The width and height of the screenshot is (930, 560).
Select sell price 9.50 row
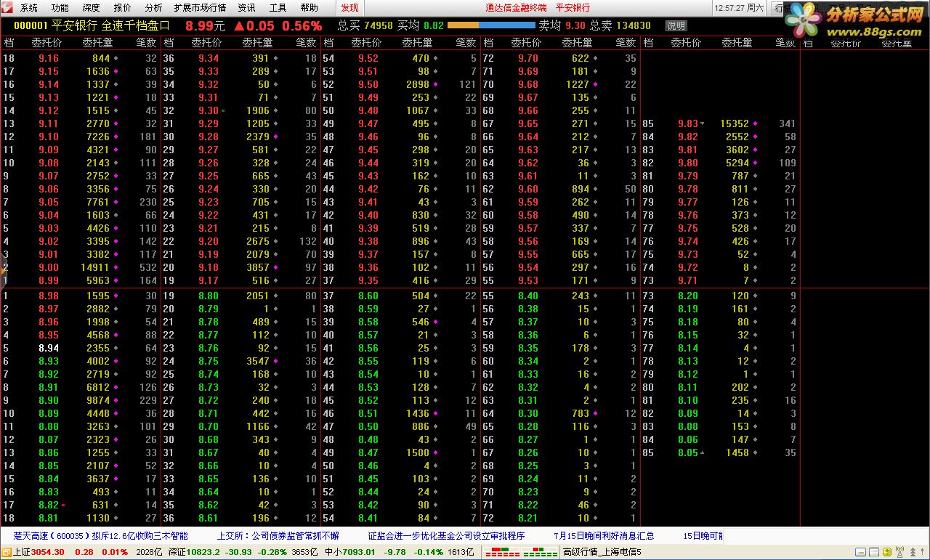368,84
